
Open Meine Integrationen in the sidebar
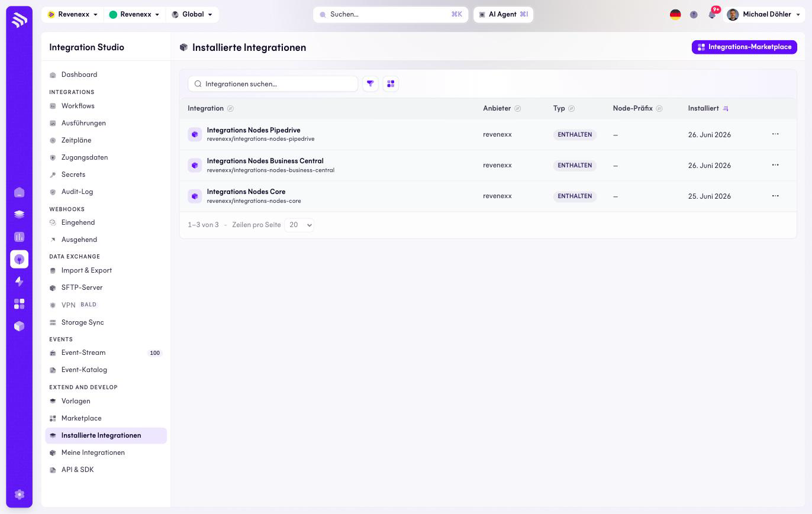click(106, 453)
